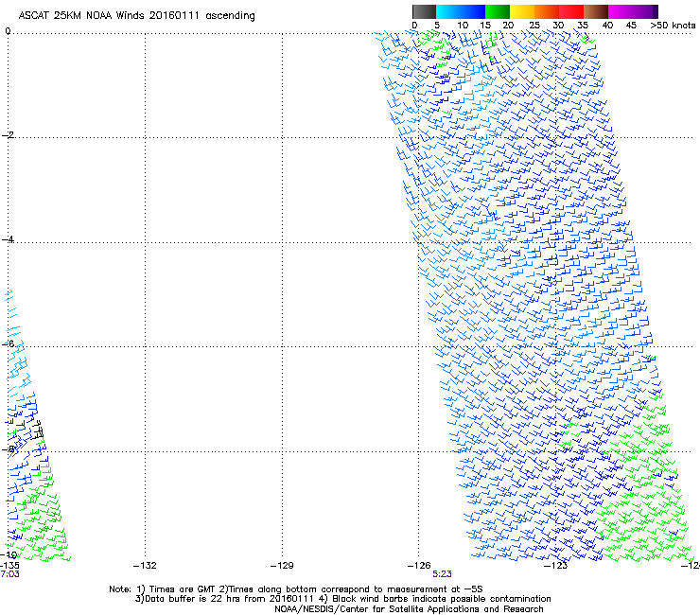Click the "Note: 1) Times are GMT" line
The image size is (700, 615).
[x=296, y=589]
